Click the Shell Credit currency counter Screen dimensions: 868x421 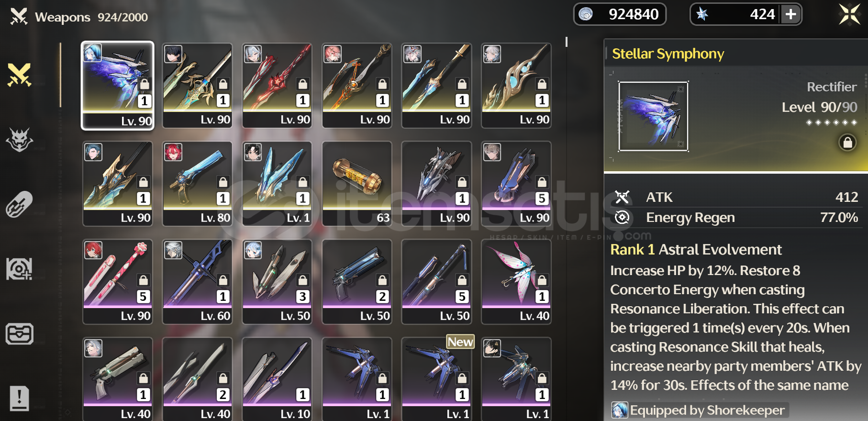click(620, 14)
